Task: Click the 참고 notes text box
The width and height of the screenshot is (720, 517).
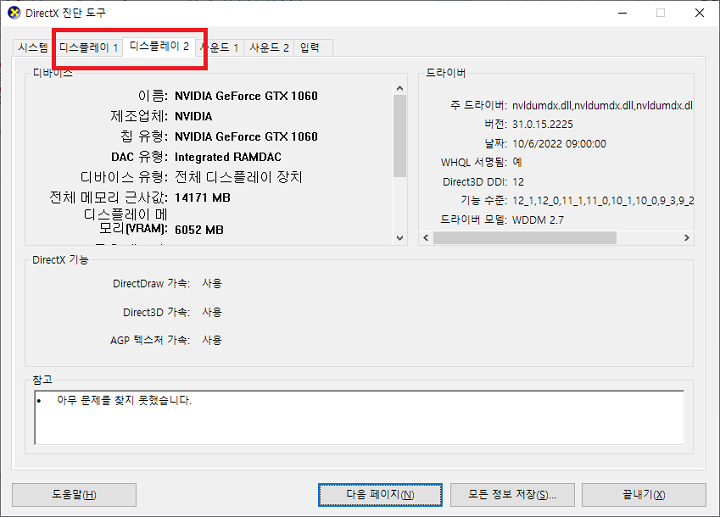Action: click(359, 417)
